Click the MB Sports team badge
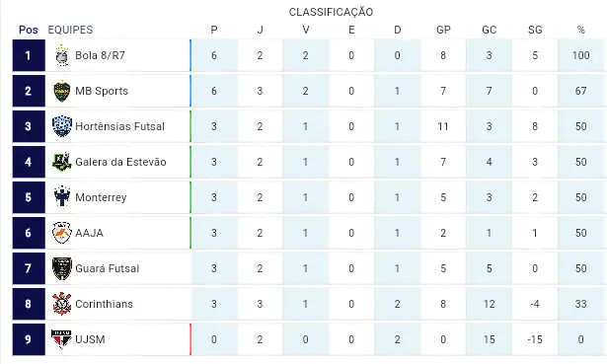Viewport: 607px width, 364px height. (62, 92)
